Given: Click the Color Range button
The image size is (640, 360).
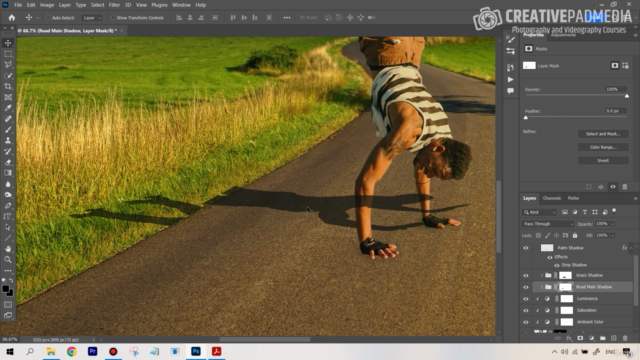Looking at the screenshot, I should (603, 147).
